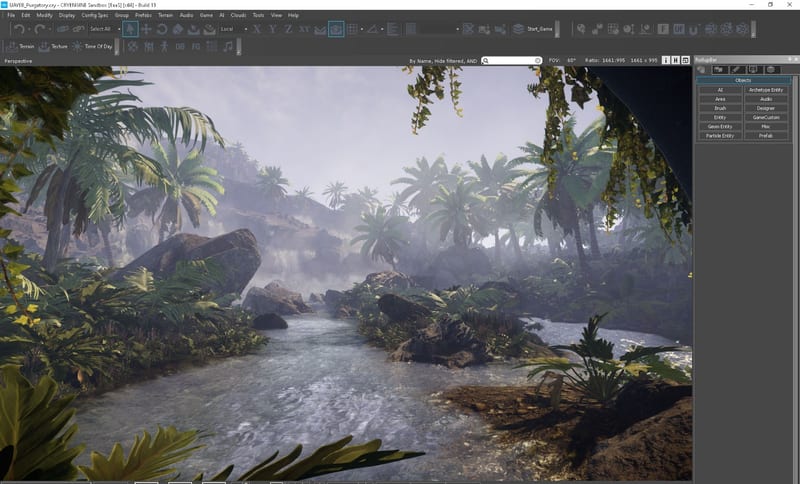Image resolution: width=800 pixels, height=484 pixels.
Task: Open the Select All filter dropdown
Action: (x=105, y=29)
